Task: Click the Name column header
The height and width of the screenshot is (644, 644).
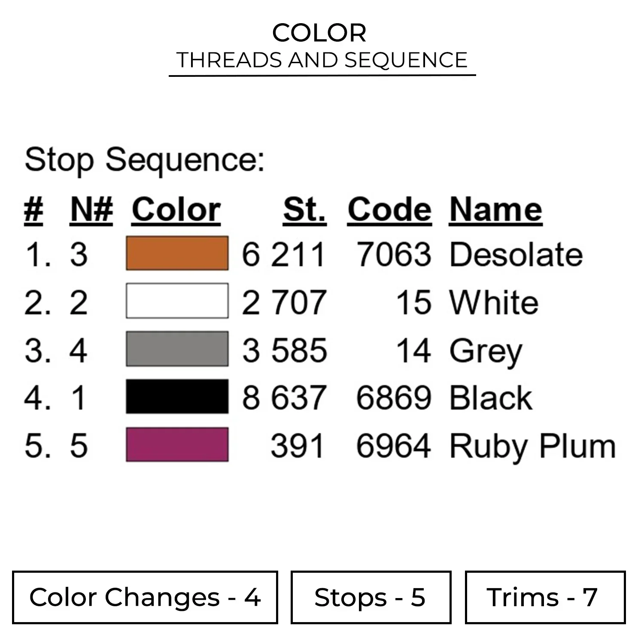Action: coord(495,210)
